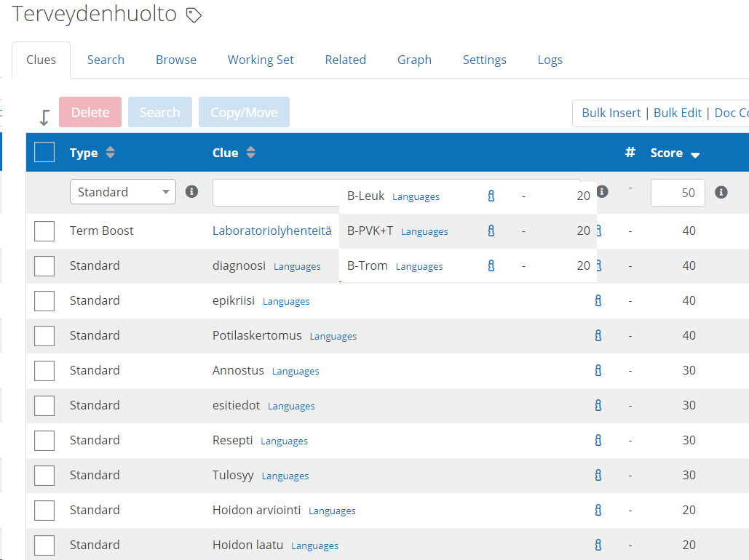
Task: Sort by Score column arrow
Action: 695,155
